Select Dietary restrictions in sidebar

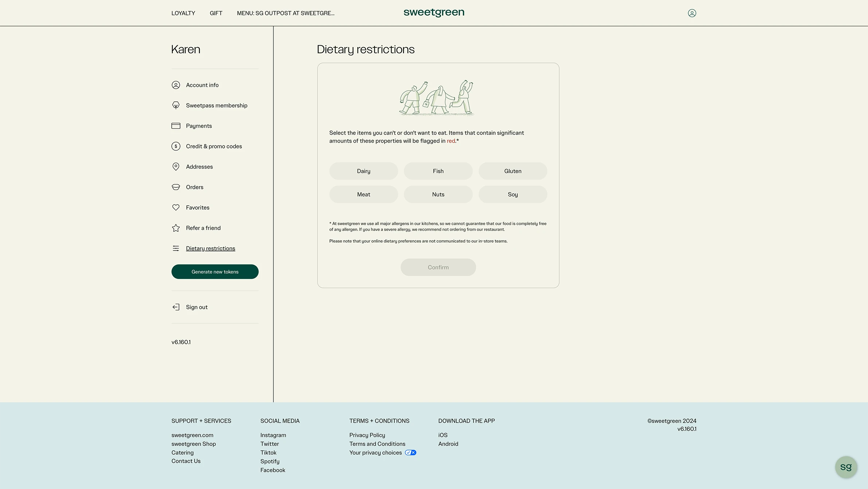coord(210,248)
